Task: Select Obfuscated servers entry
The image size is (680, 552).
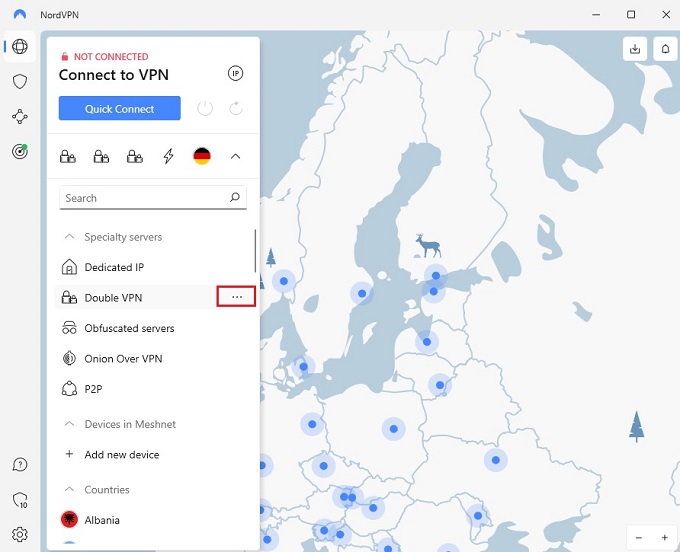Action: pyautogui.click(x=154, y=328)
